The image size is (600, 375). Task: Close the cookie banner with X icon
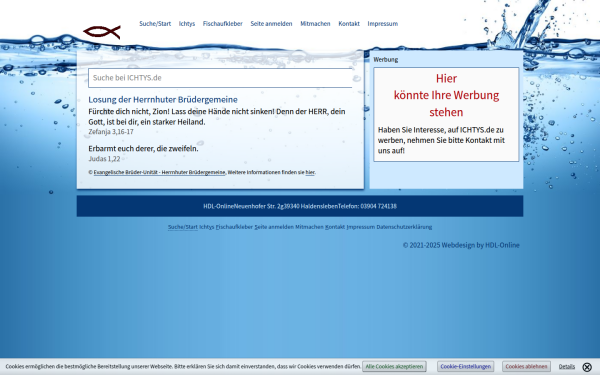coord(587,367)
